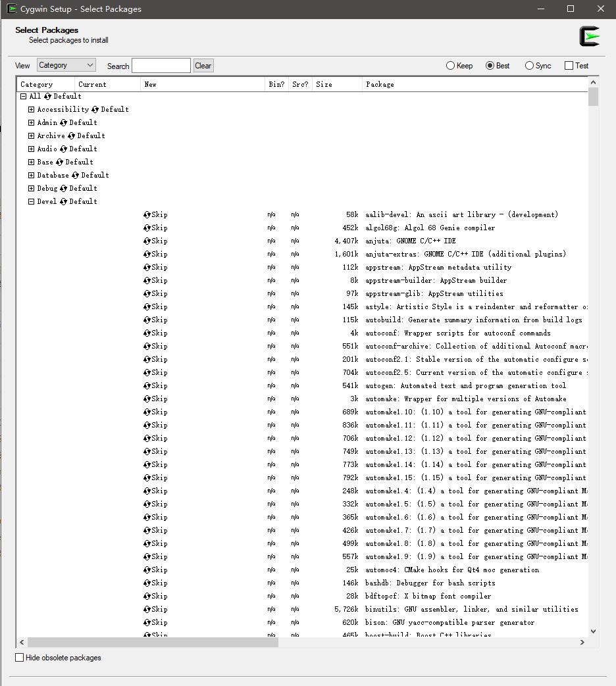616x686 pixels.
Task: Click the vertical scrollbar thumb
Action: [593, 97]
